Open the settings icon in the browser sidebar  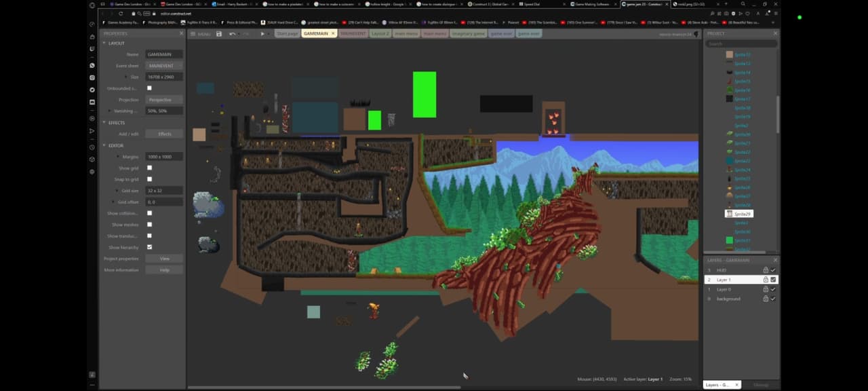(x=92, y=172)
